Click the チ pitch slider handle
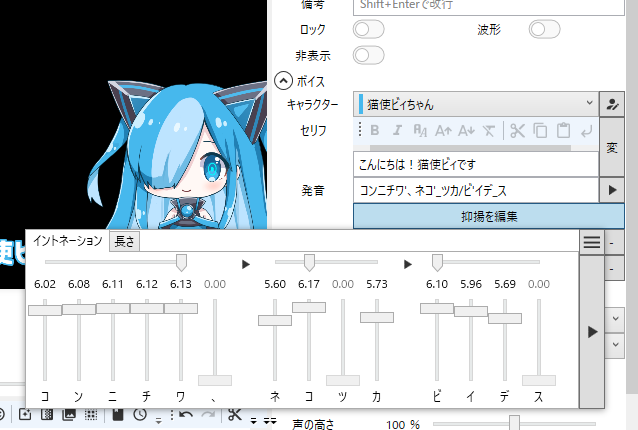 click(x=147, y=308)
